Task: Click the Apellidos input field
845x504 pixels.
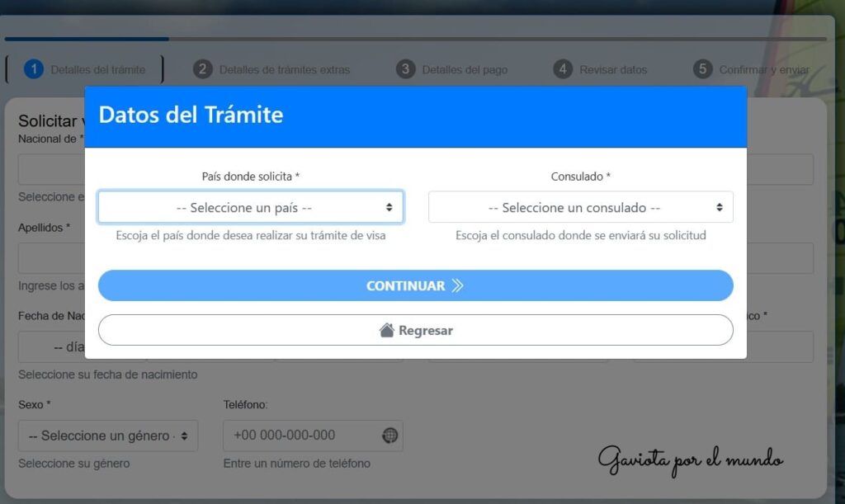Action: point(50,258)
